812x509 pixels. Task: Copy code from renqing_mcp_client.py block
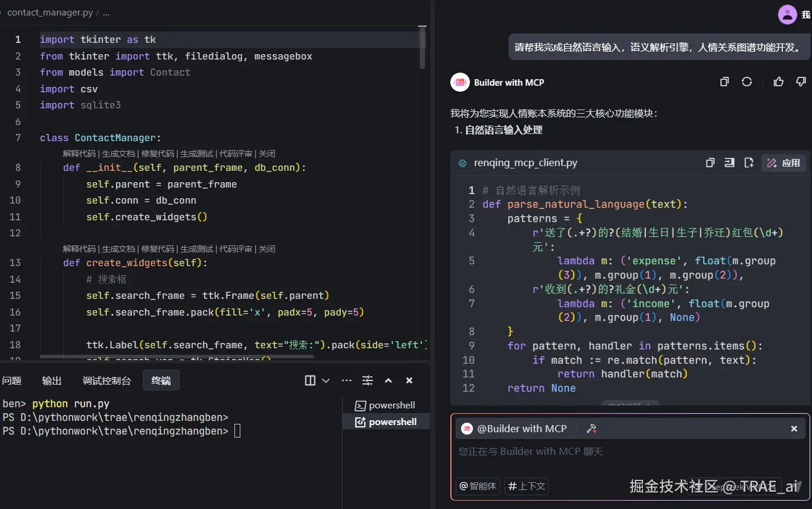(710, 163)
